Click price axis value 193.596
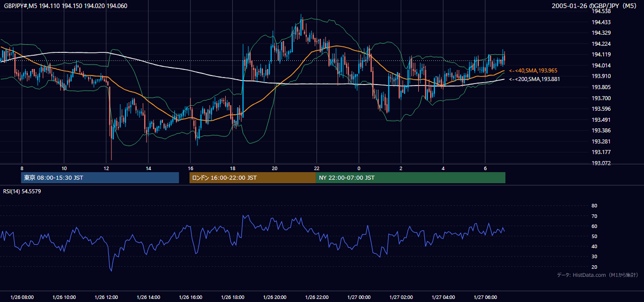The width and height of the screenshot is (644, 302). (601, 109)
